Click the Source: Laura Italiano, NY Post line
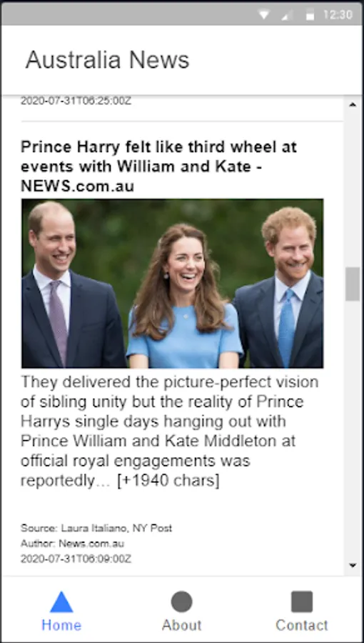Image resolution: width=364 pixels, height=643 pixels. (x=96, y=528)
